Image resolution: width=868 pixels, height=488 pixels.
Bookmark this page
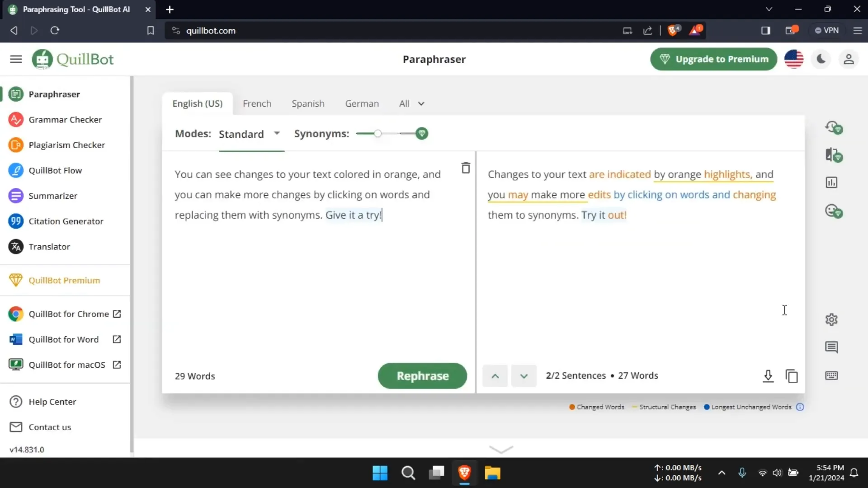[x=151, y=30]
